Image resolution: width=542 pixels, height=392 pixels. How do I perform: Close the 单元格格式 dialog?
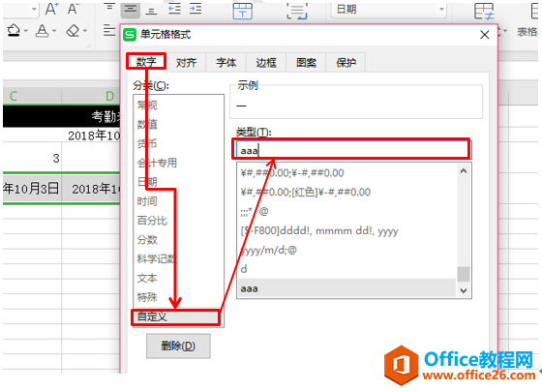pos(485,35)
